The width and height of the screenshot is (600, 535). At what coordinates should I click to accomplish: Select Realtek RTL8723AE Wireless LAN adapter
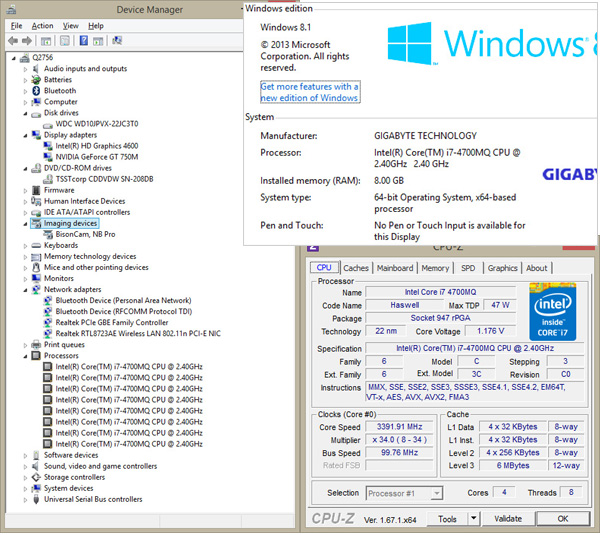coord(138,334)
